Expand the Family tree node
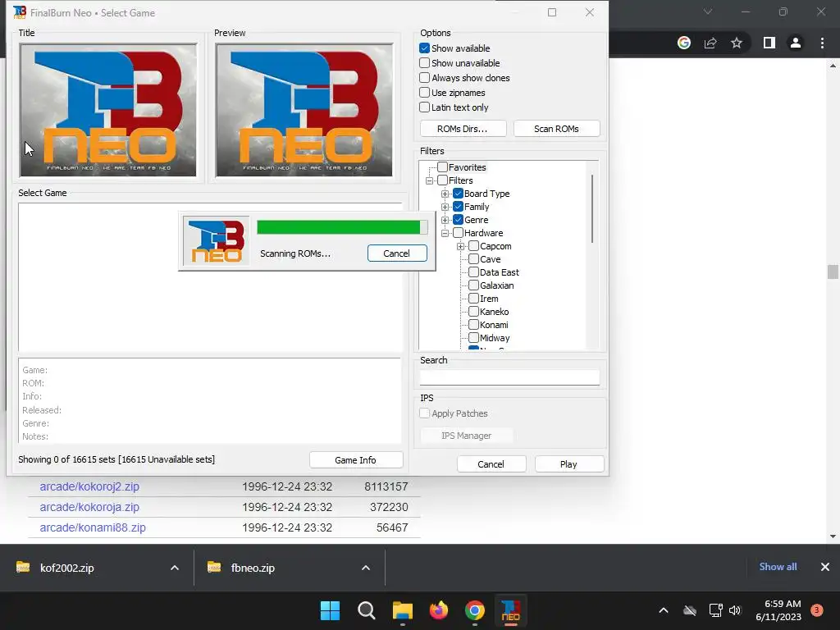Screen dimensions: 840x630 click(445, 207)
